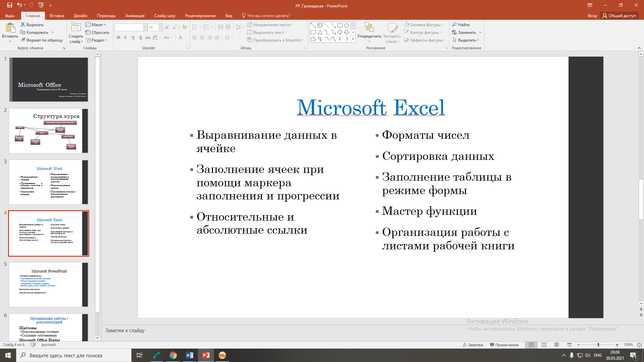Expand Layout (Макет) dropdown
644x362 pixels.
96,24
